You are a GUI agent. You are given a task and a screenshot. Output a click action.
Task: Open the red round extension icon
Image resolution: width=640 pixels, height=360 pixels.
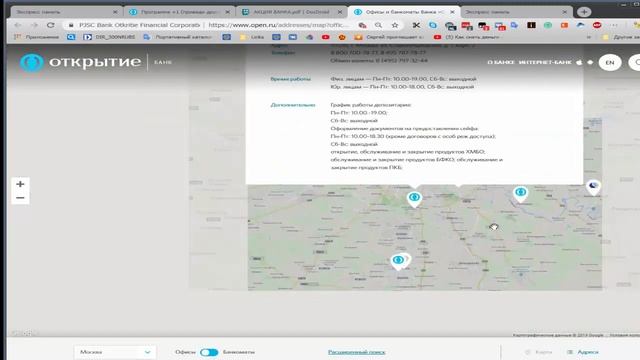[x=597, y=25]
